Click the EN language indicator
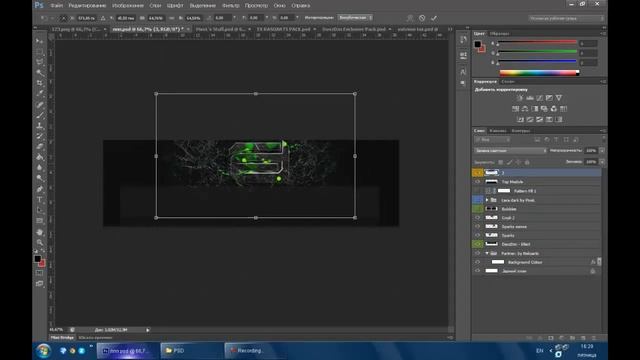This screenshot has height=360, width=640. tap(540, 351)
